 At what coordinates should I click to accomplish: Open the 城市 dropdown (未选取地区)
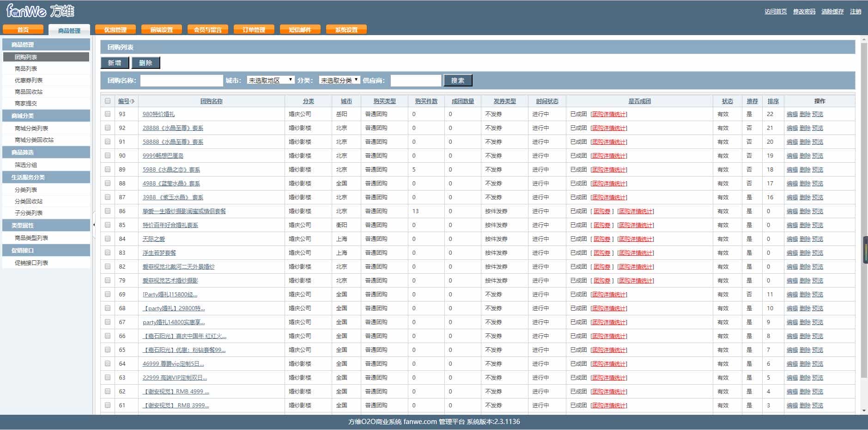[x=271, y=80]
